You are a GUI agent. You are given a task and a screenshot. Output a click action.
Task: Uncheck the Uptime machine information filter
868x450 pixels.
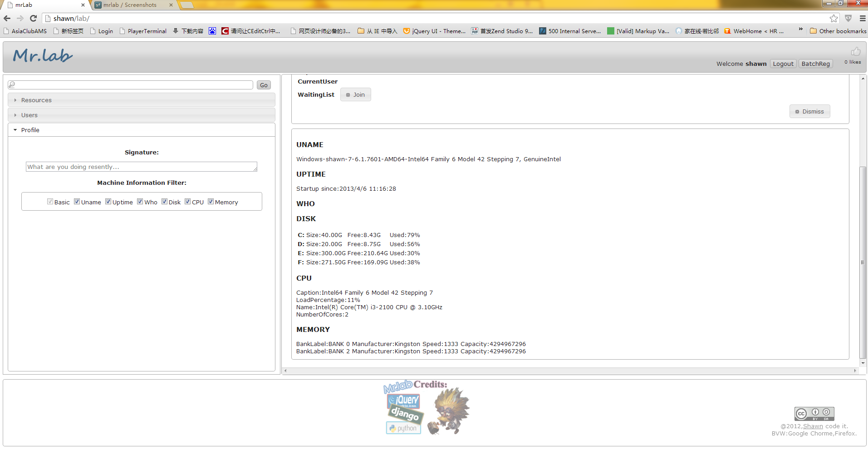pyautogui.click(x=108, y=201)
